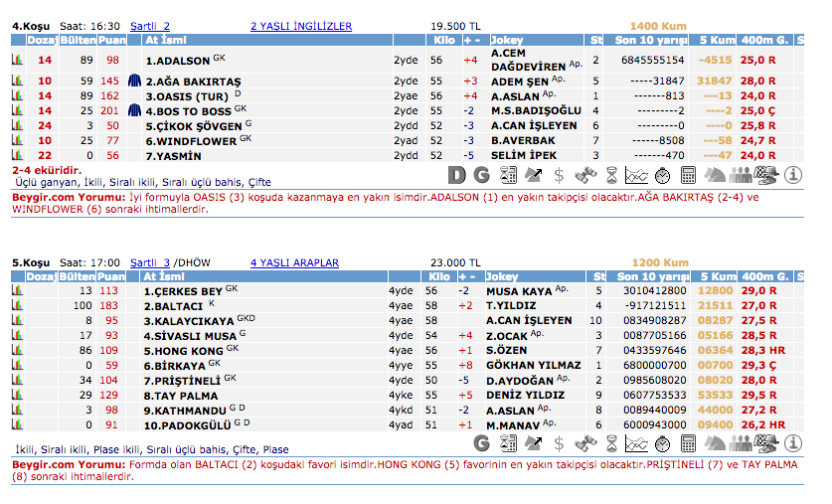Click the D icon in race 4 toolbar

coord(456,176)
